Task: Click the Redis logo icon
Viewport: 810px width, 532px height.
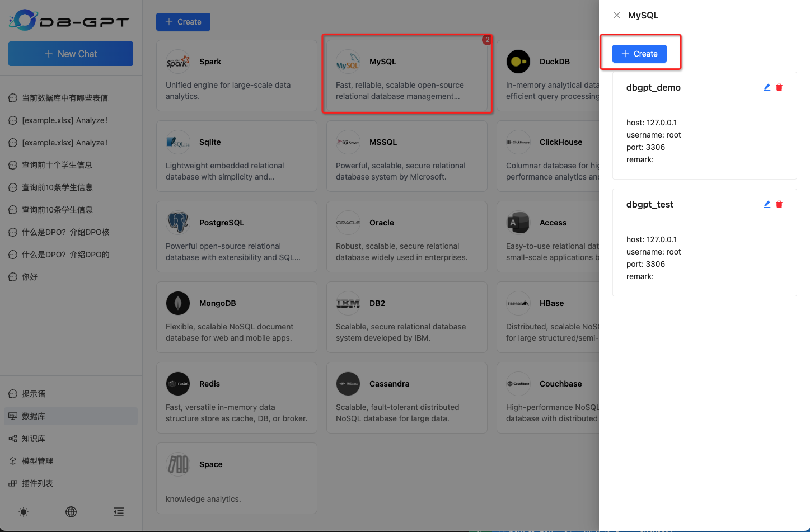Action: [x=178, y=384]
